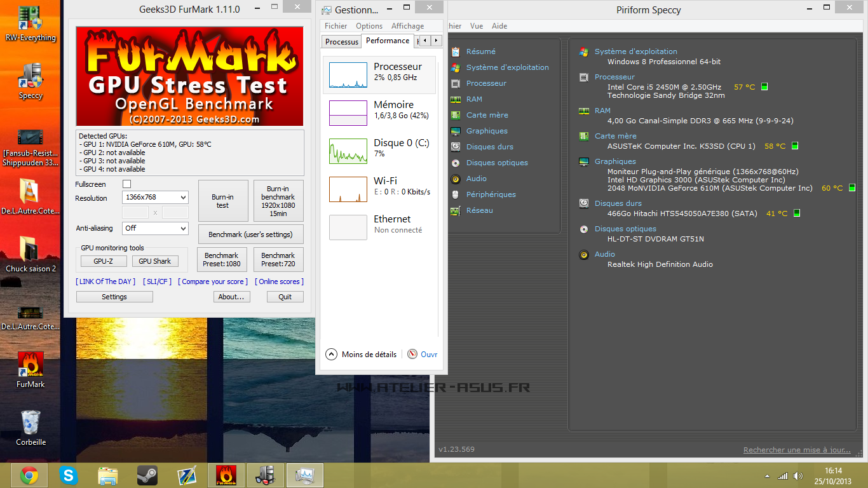Switch to the Processus tab in Task Manager

pyautogui.click(x=342, y=42)
